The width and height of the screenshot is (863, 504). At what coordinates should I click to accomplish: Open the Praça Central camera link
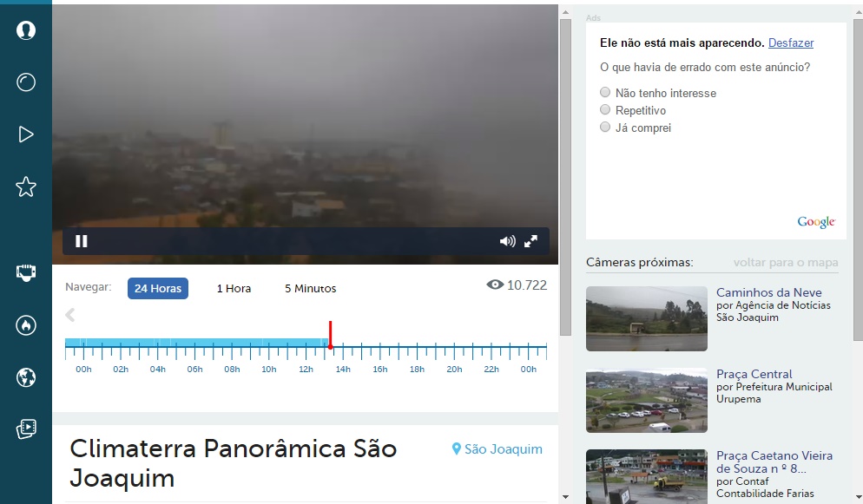coord(754,374)
